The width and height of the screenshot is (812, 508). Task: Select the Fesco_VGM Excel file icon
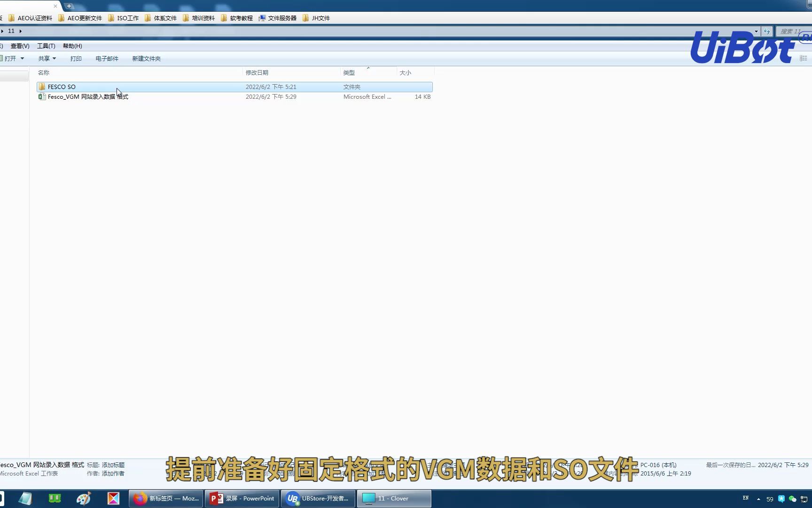tap(42, 96)
